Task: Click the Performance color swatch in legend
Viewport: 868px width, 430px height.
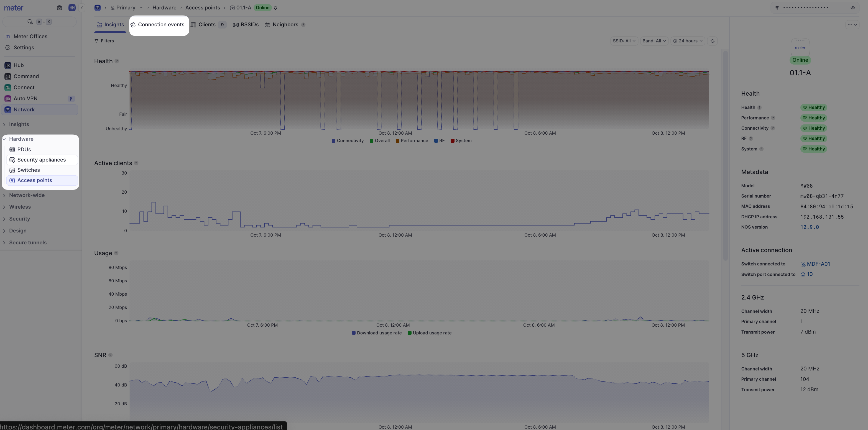Action: pos(397,141)
